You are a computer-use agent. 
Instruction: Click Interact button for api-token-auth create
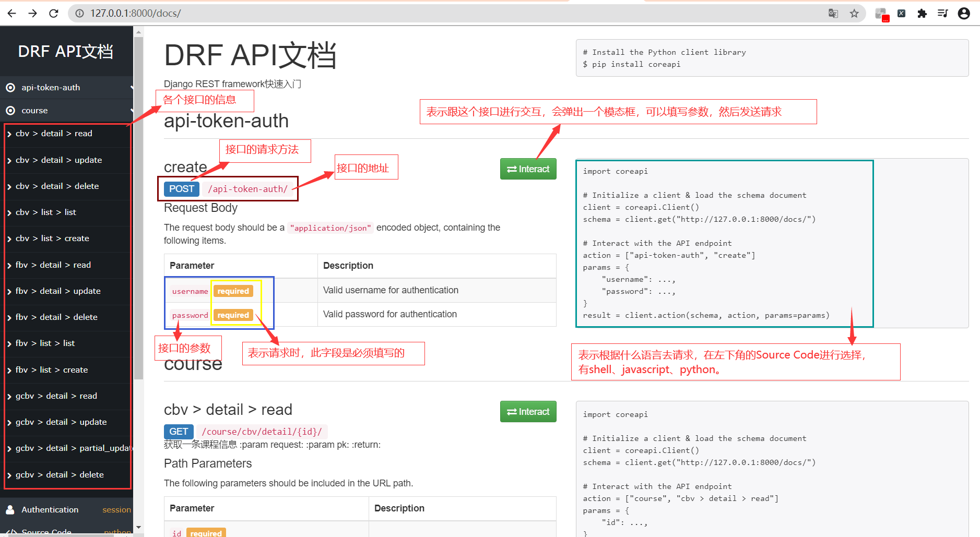point(528,169)
